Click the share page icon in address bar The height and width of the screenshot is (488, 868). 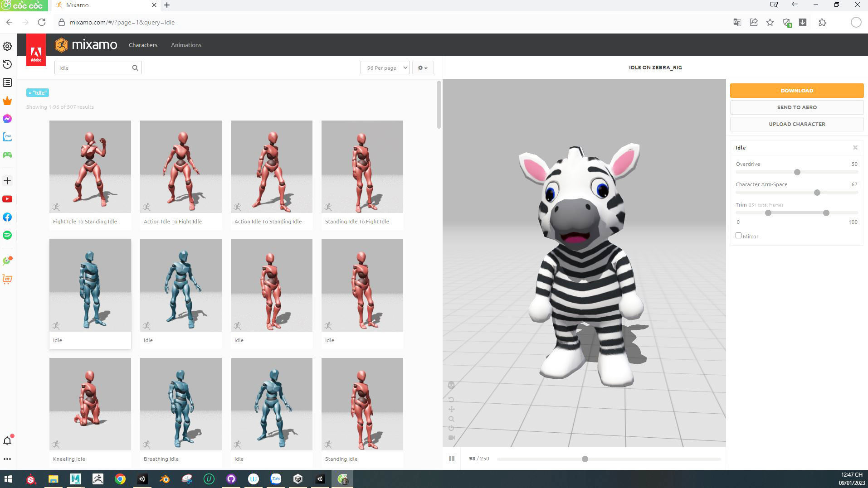pos(754,22)
